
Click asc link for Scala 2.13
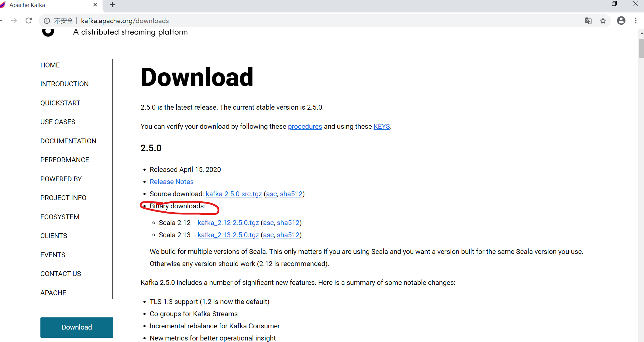pos(268,235)
